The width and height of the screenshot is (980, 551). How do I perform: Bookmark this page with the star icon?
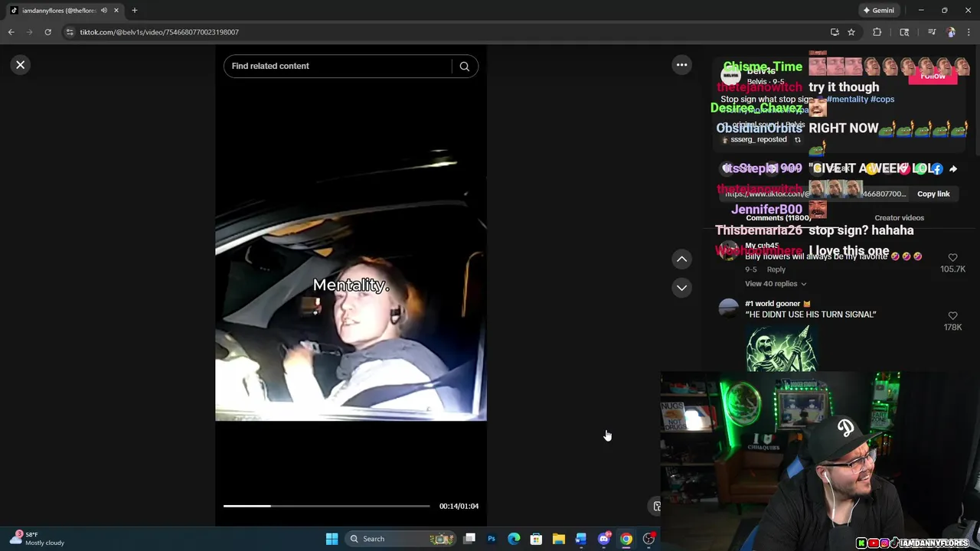pos(851,32)
